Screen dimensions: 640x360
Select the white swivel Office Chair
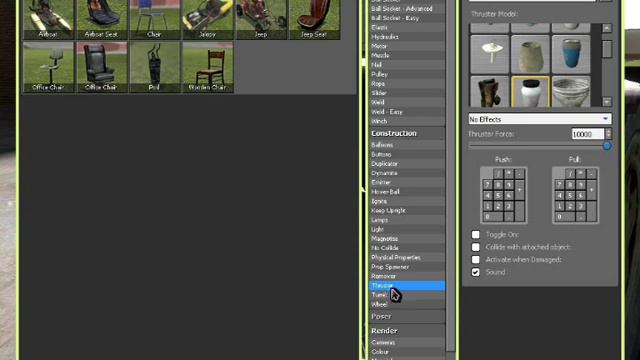[x=49, y=67]
